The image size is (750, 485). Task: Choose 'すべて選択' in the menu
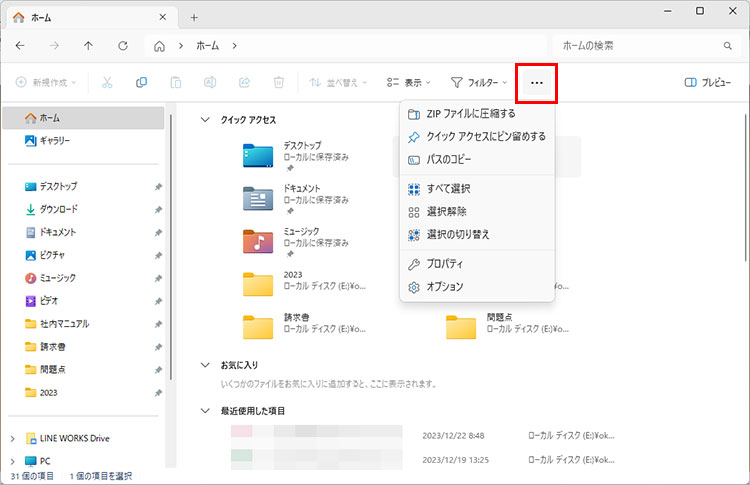tap(448, 188)
